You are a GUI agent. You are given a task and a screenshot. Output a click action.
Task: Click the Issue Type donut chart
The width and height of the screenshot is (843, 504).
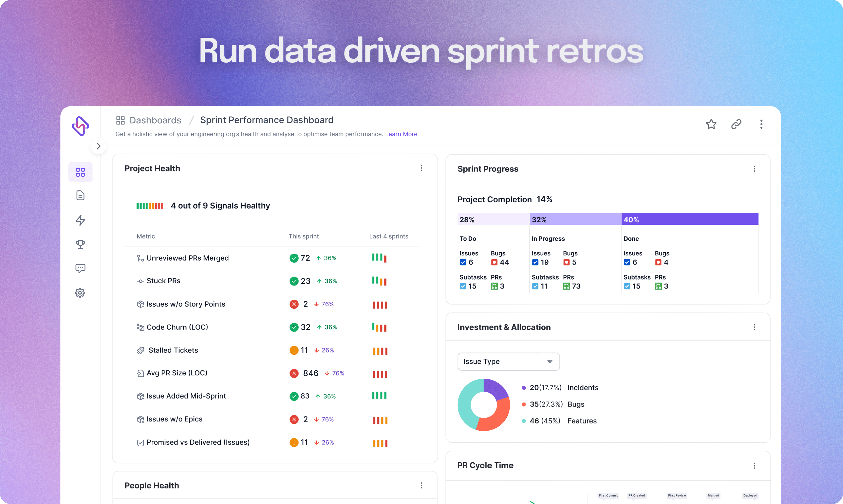coord(484,405)
